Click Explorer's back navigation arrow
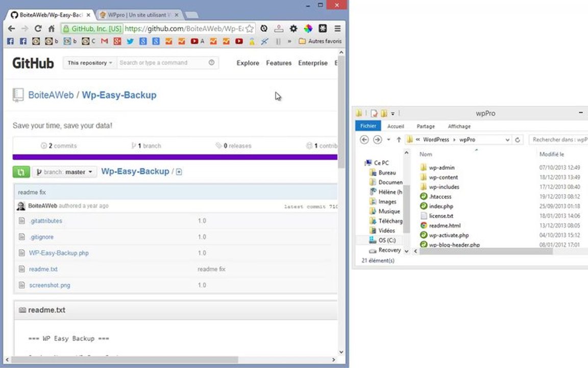 [x=364, y=140]
